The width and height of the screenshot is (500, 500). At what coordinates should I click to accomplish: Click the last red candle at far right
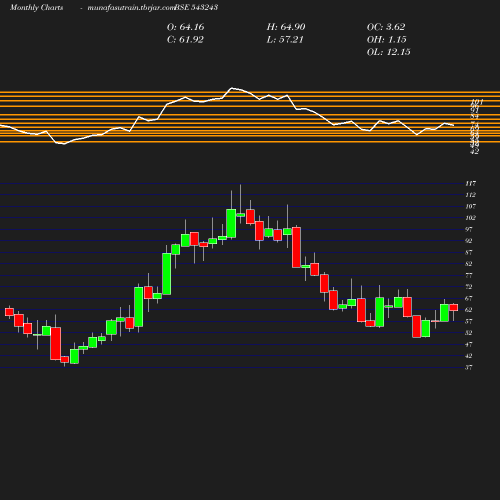(454, 307)
